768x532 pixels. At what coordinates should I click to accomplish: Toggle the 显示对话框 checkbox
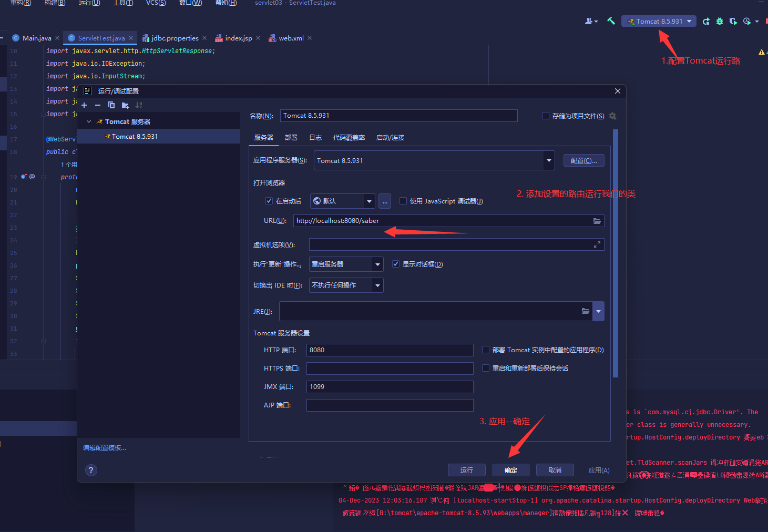pos(396,264)
